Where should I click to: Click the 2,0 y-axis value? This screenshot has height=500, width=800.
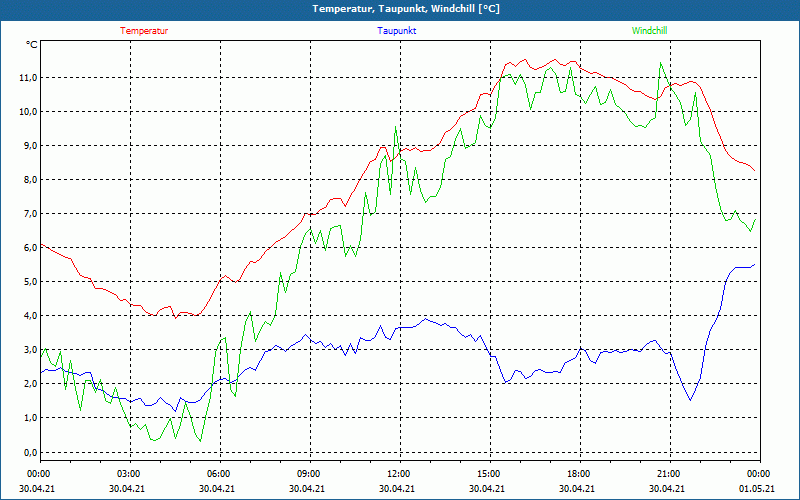pyautogui.click(x=30, y=384)
